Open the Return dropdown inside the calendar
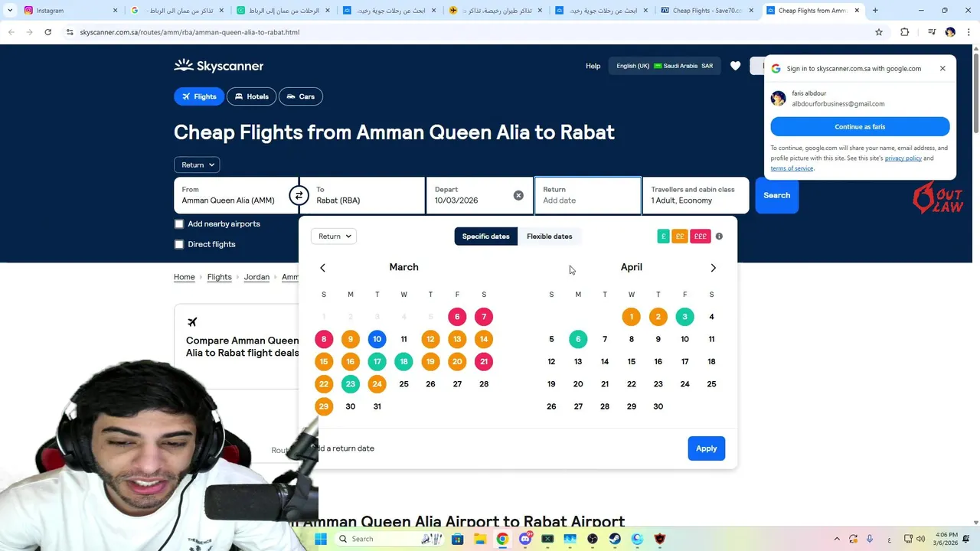The height and width of the screenshot is (551, 980). pyautogui.click(x=334, y=236)
